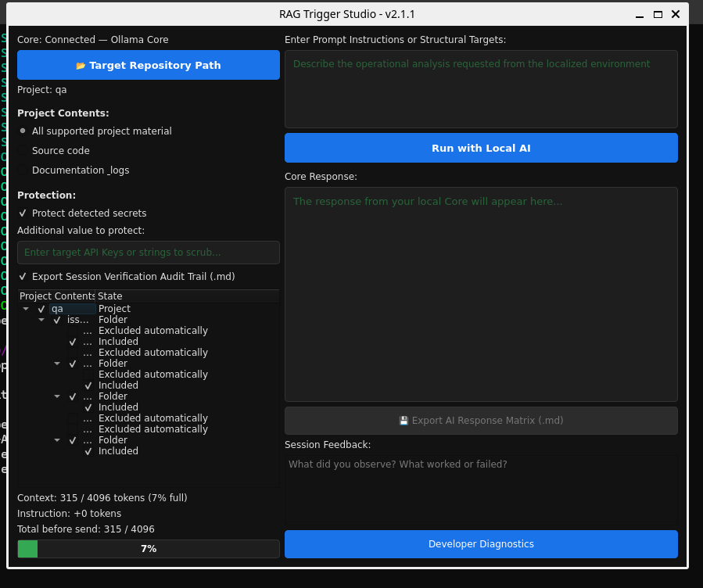
Task: Click the Total before send: 315 / 4096 text
Action: [x=86, y=529]
